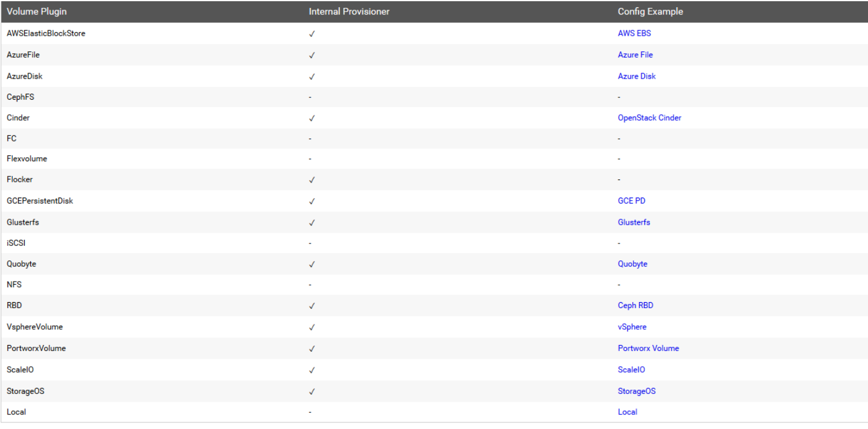The height and width of the screenshot is (429, 868).
Task: Select the AzureDisk plugin name
Action: pos(25,76)
